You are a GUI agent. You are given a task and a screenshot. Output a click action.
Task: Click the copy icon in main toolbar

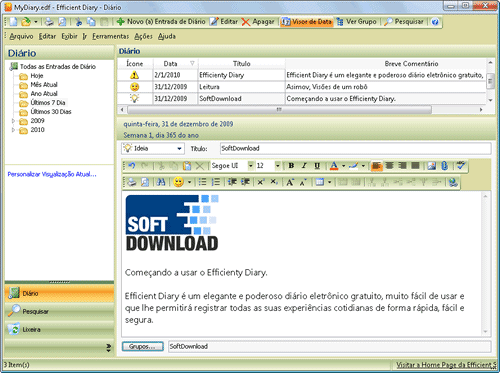[91, 22]
